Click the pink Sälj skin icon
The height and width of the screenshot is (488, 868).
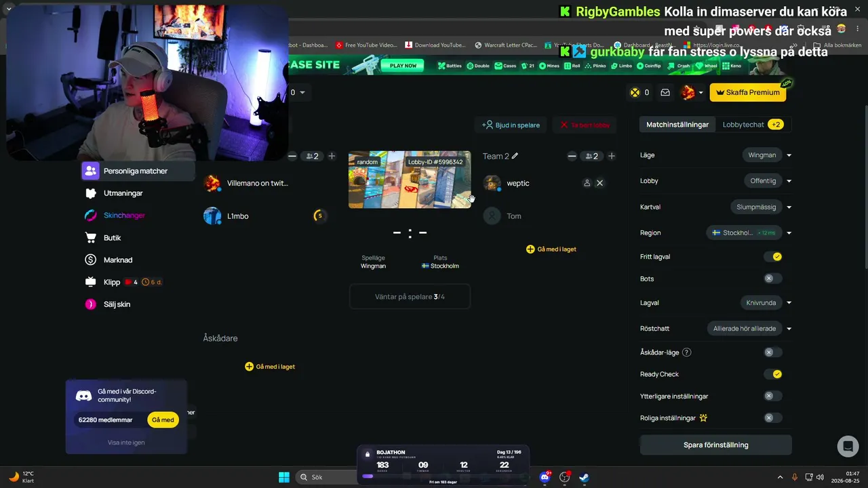pyautogui.click(x=91, y=304)
